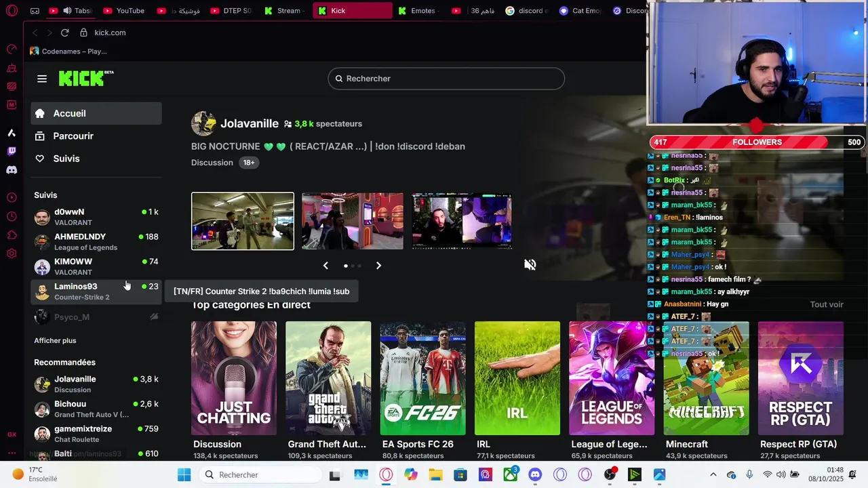Open GX Control speedometer icon in sidebar
The image size is (868, 488).
coord(12,49)
